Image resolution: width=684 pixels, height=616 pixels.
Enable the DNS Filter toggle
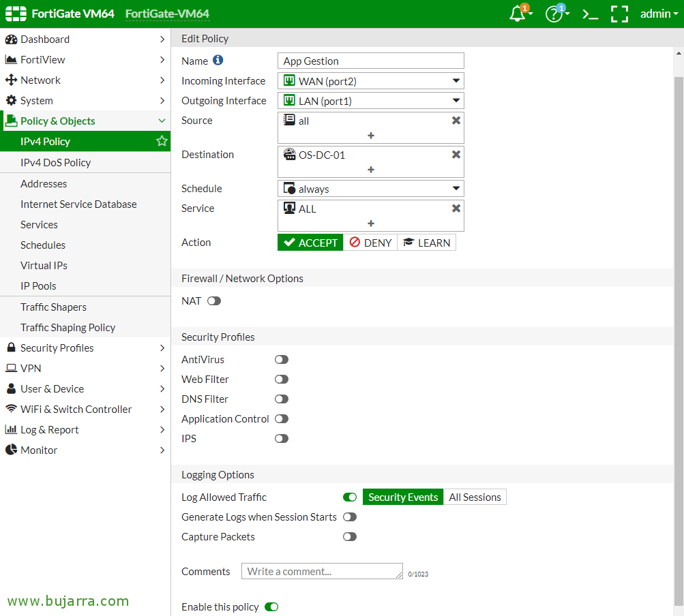(282, 399)
